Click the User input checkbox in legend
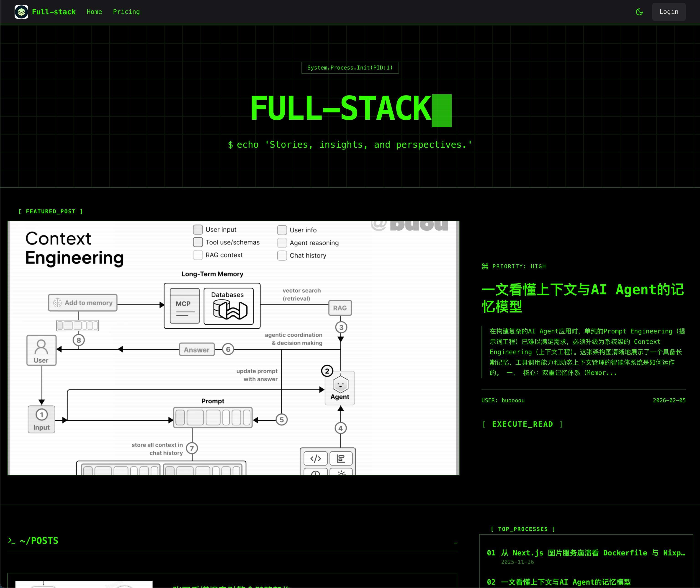 pos(198,229)
